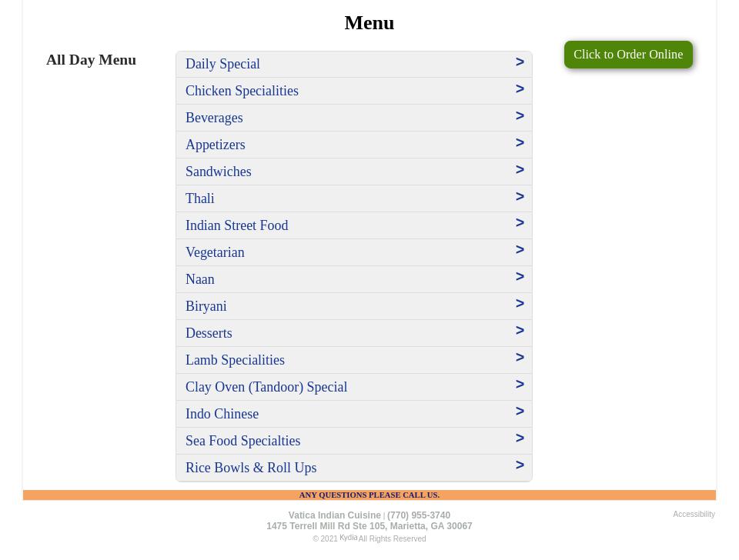Click the arrow beside Biryani
Image resolution: width=739 pixels, height=560 pixels.
[520, 304]
